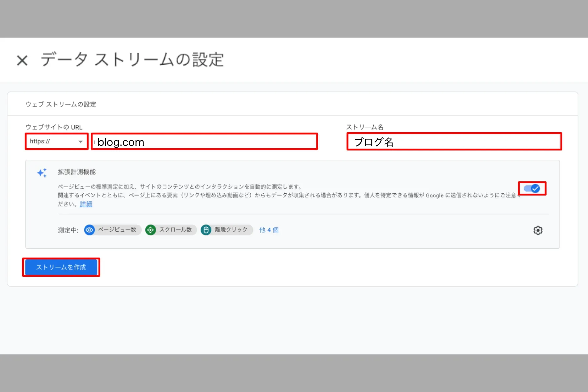Click the ストリーム名 label
Image resolution: width=588 pixels, height=392 pixels.
coord(365,127)
